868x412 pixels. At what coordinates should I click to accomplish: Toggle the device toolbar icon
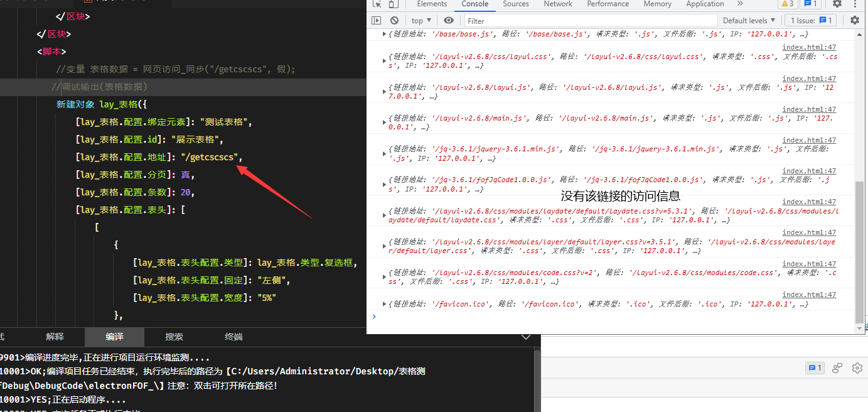[x=395, y=4]
